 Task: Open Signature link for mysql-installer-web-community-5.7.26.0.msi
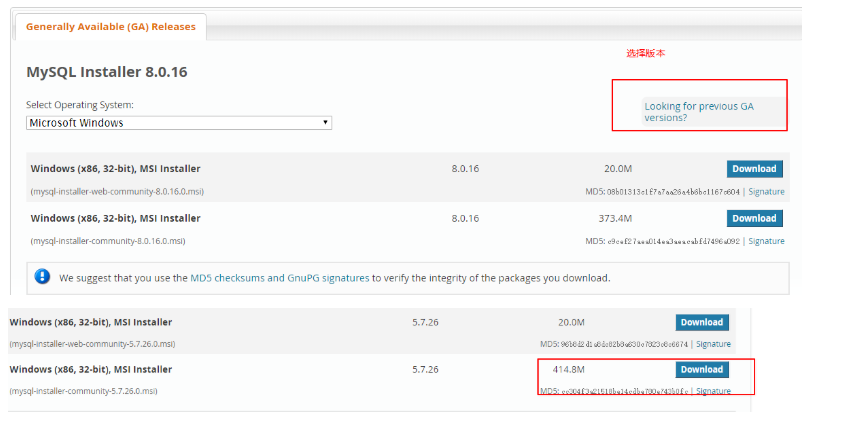(x=713, y=344)
